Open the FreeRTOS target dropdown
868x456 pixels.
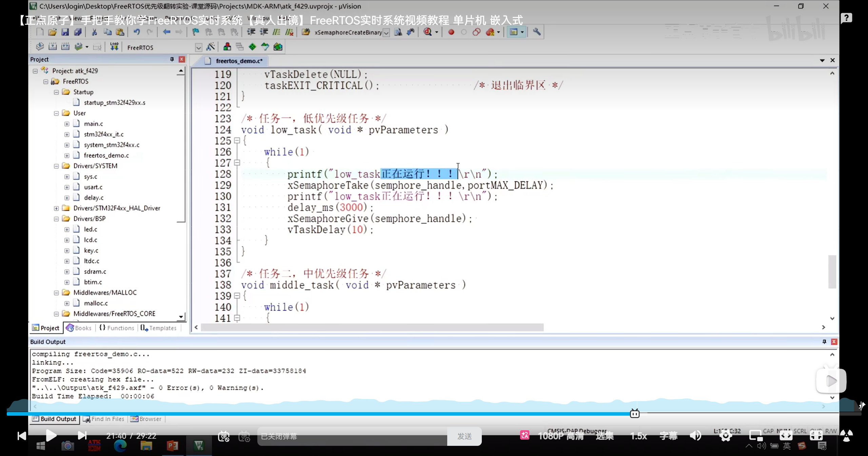199,47
